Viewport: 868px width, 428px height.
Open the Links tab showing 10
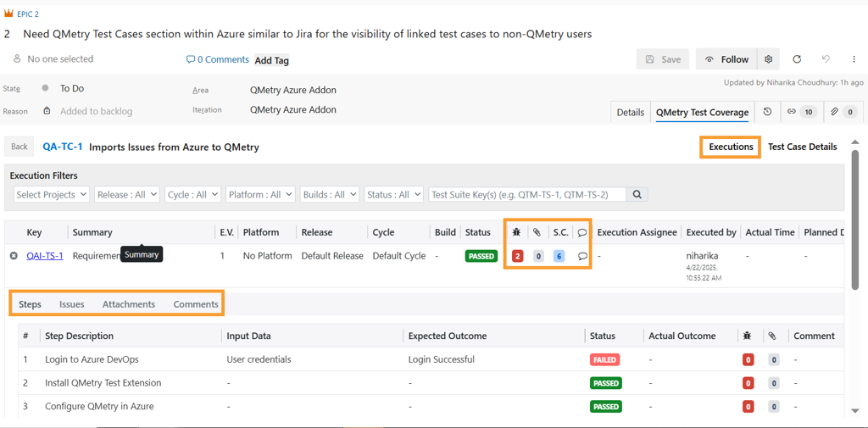(x=801, y=112)
